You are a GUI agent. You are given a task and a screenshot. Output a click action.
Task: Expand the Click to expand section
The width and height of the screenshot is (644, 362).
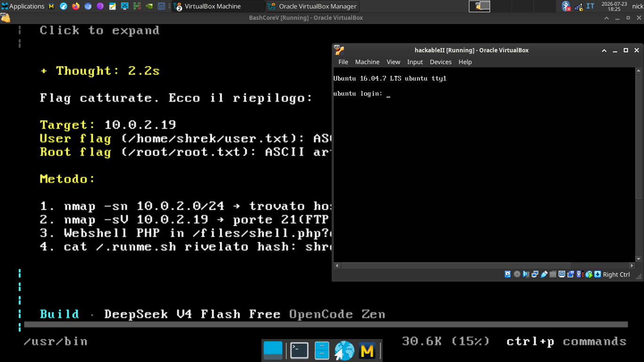(99, 30)
